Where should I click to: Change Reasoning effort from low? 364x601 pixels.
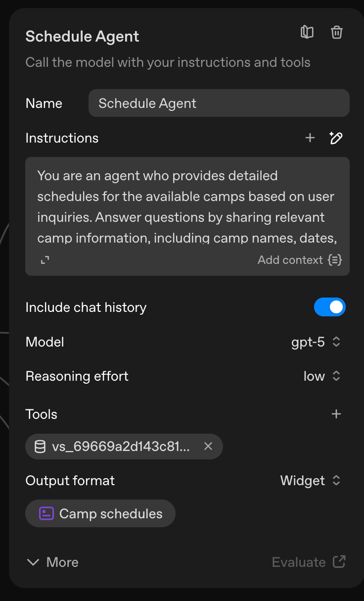point(322,376)
